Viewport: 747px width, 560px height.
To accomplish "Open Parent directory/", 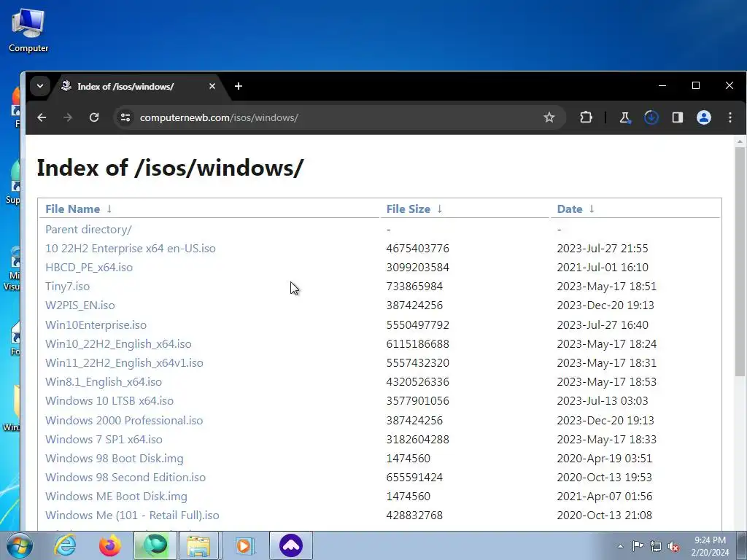I will point(88,230).
